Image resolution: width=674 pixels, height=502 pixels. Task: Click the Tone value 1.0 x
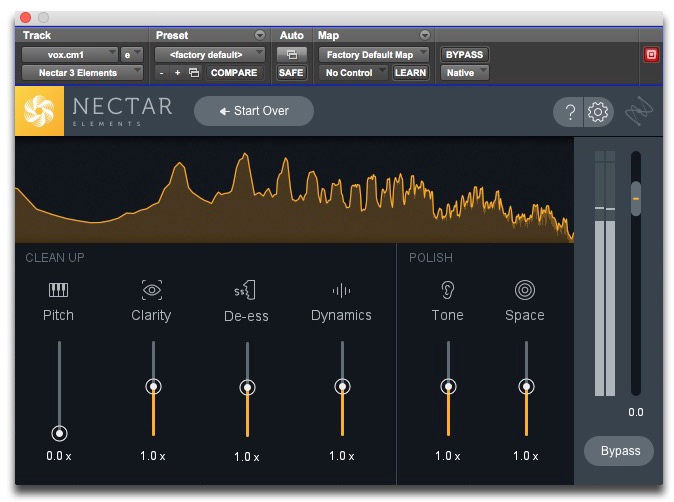pyautogui.click(x=447, y=456)
